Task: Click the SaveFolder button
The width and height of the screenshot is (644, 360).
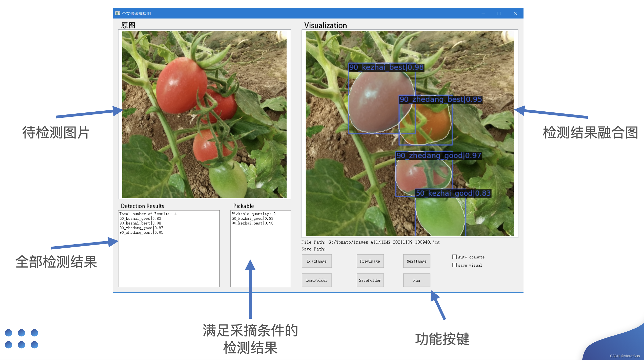Action: (370, 280)
